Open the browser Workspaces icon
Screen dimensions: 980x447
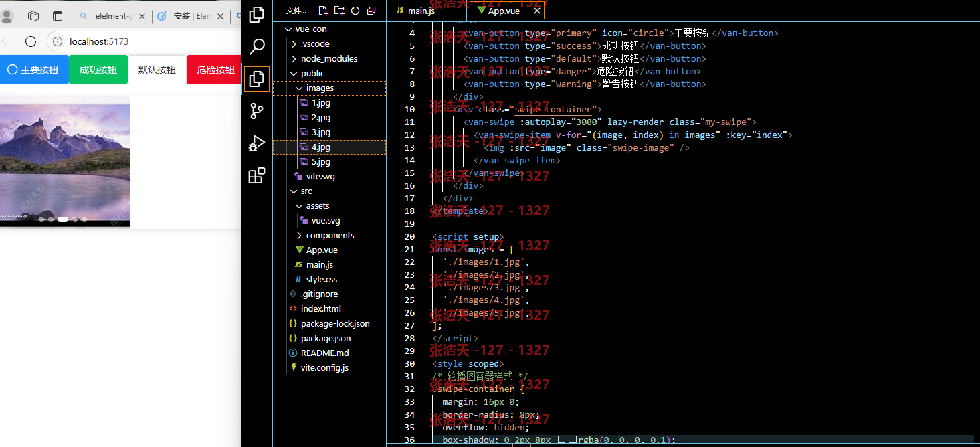(33, 16)
